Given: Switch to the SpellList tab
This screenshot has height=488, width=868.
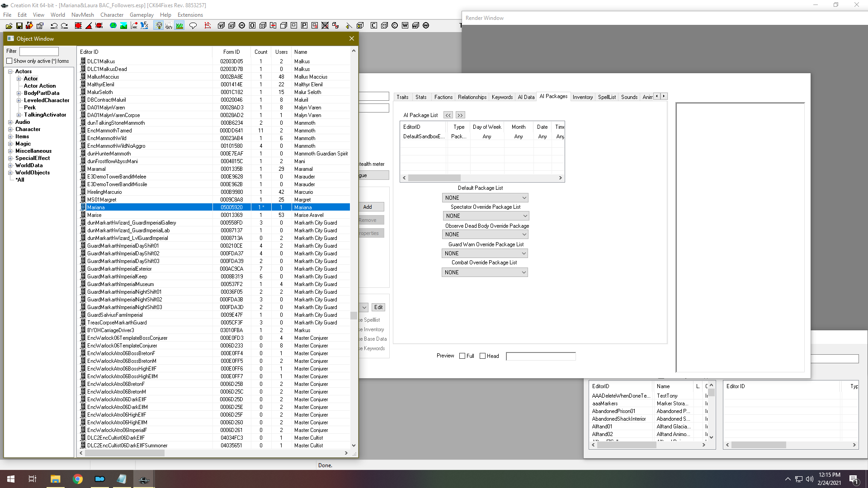Looking at the screenshot, I should point(607,97).
